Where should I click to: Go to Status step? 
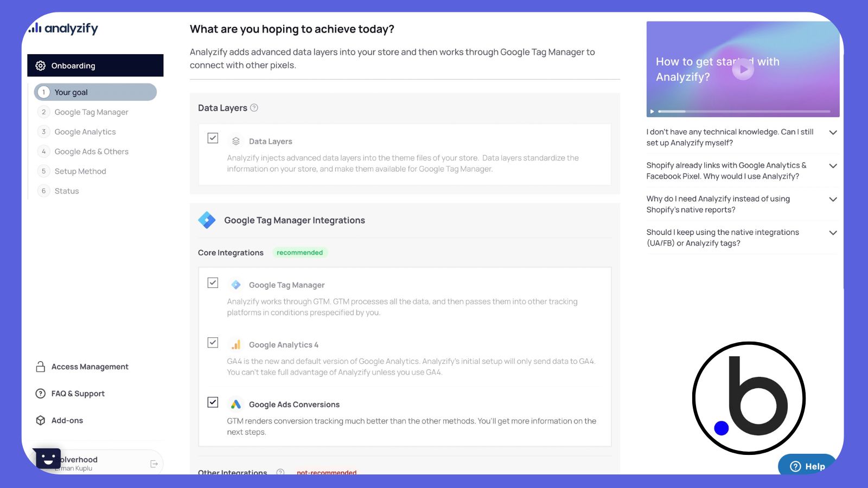pyautogui.click(x=67, y=191)
